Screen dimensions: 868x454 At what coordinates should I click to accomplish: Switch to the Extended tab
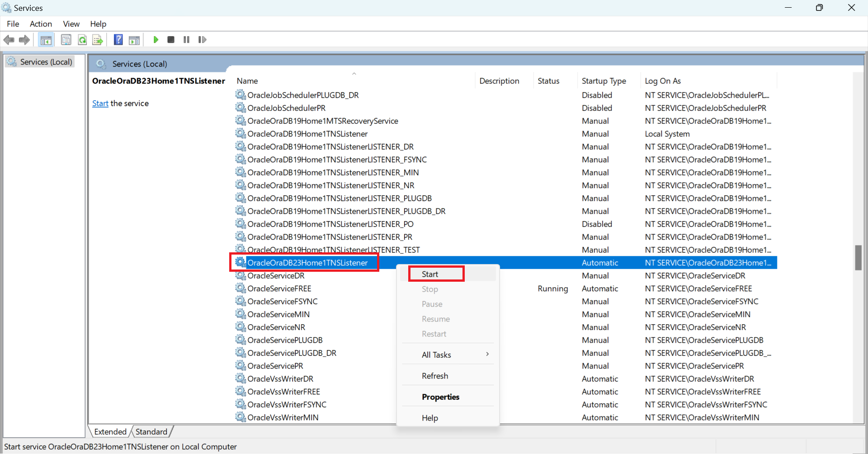[110, 432]
